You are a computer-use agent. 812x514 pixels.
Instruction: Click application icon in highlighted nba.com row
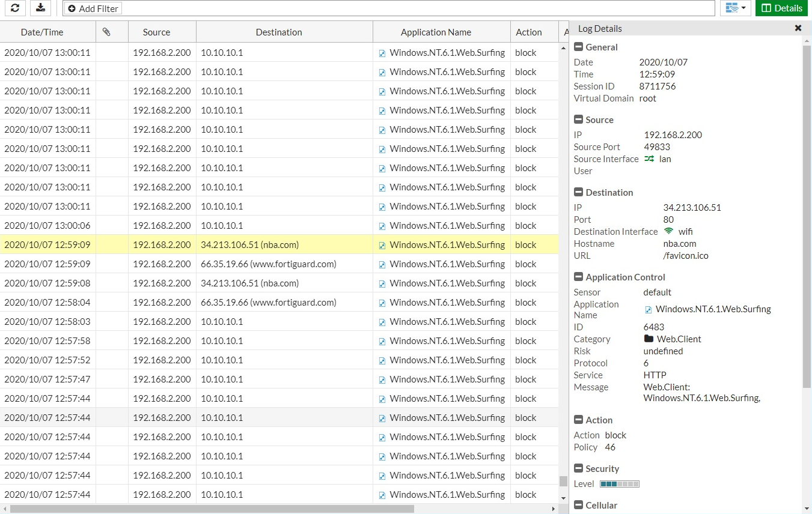382,246
